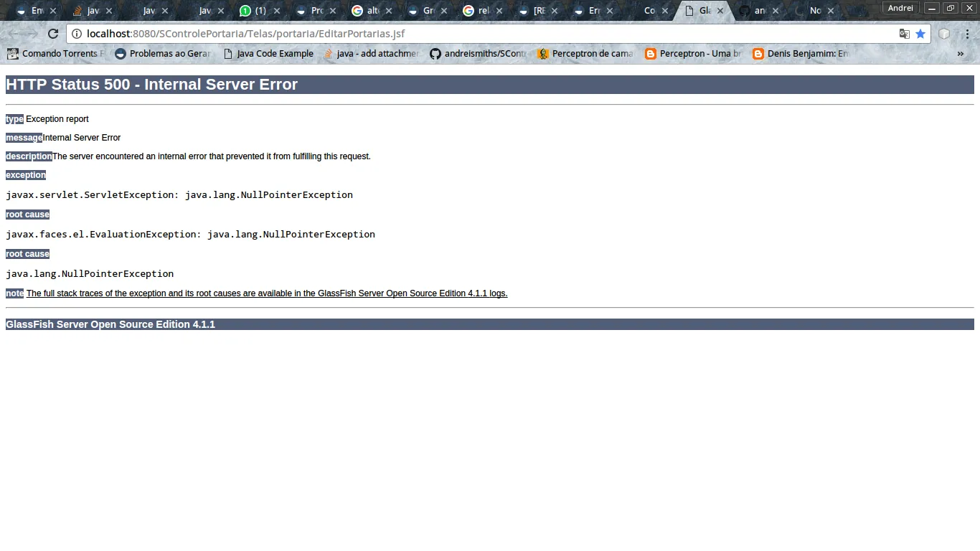Open the 'Denis Benjamim' bookmark
Image resolution: width=980 pixels, height=551 pixels.
[801, 54]
